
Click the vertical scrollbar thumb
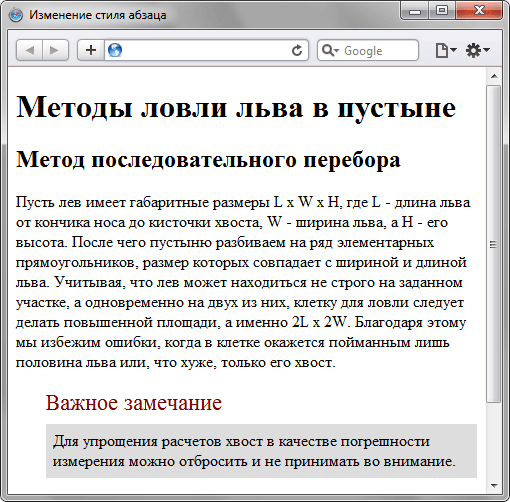[x=494, y=244]
